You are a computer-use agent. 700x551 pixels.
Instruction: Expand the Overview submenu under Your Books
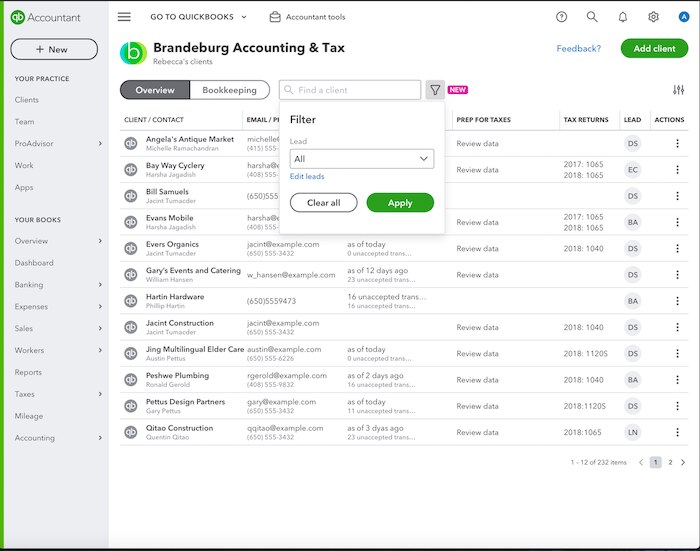pyautogui.click(x=100, y=241)
